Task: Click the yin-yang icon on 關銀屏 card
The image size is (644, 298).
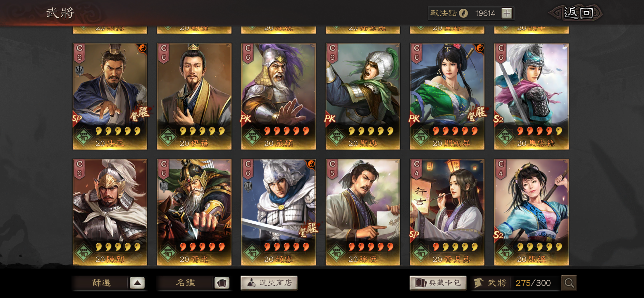Action: coord(480,48)
